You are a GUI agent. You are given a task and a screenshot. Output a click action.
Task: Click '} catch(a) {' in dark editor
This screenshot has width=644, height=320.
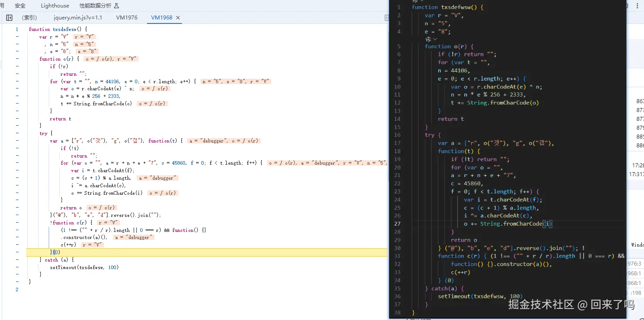coord(444,289)
